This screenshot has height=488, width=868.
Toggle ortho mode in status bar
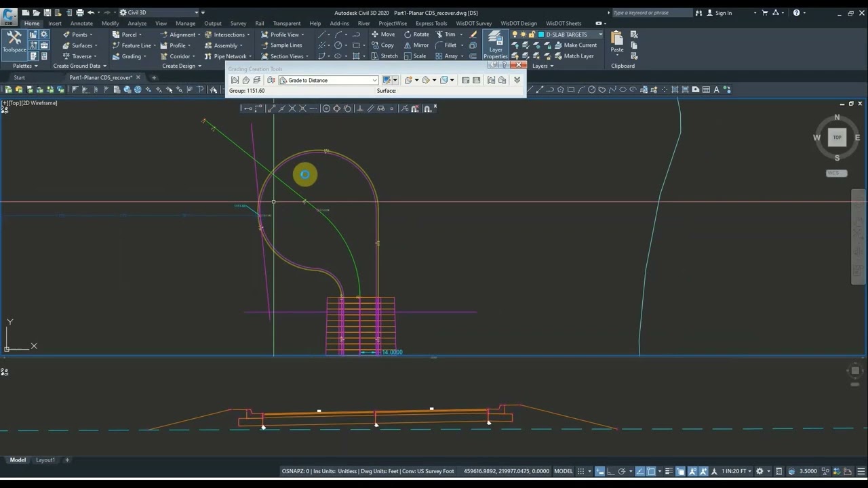(x=610, y=471)
